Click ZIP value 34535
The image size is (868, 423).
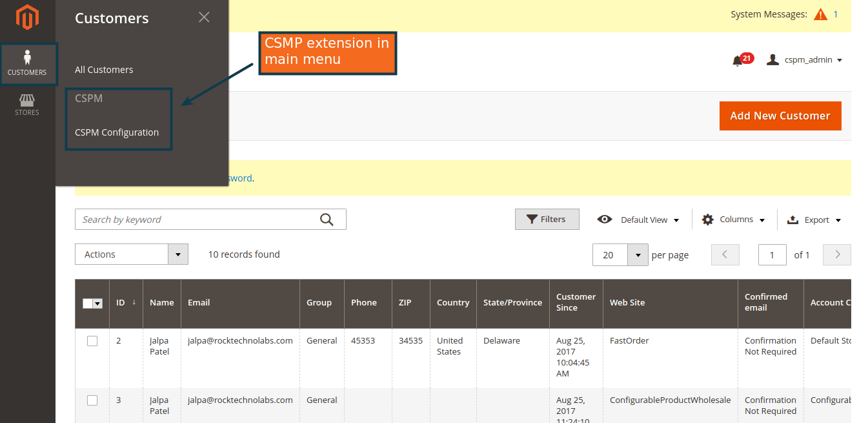pyautogui.click(x=410, y=341)
